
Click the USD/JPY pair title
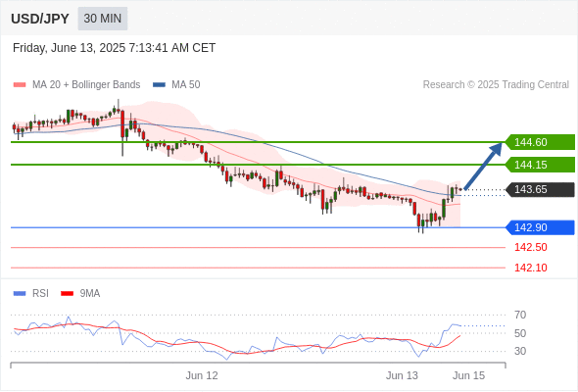pyautogui.click(x=40, y=19)
